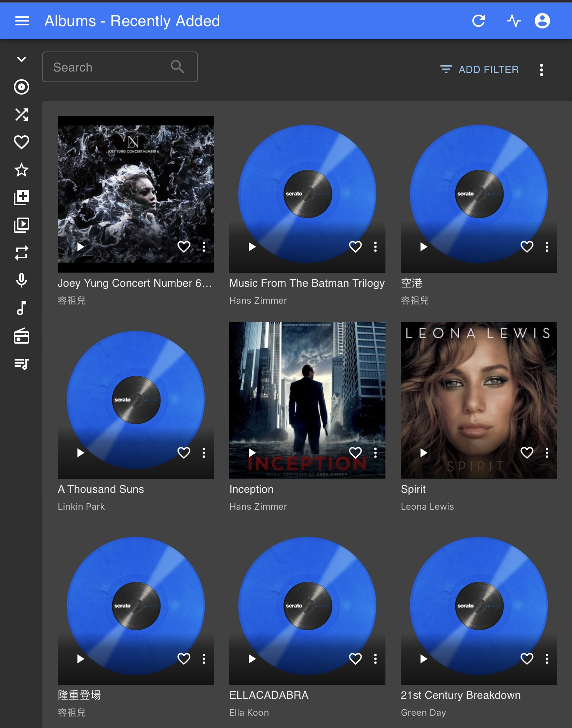Screen dimensions: 572x728
Task: Open Recently Played icon in sidebar
Action: (22, 225)
